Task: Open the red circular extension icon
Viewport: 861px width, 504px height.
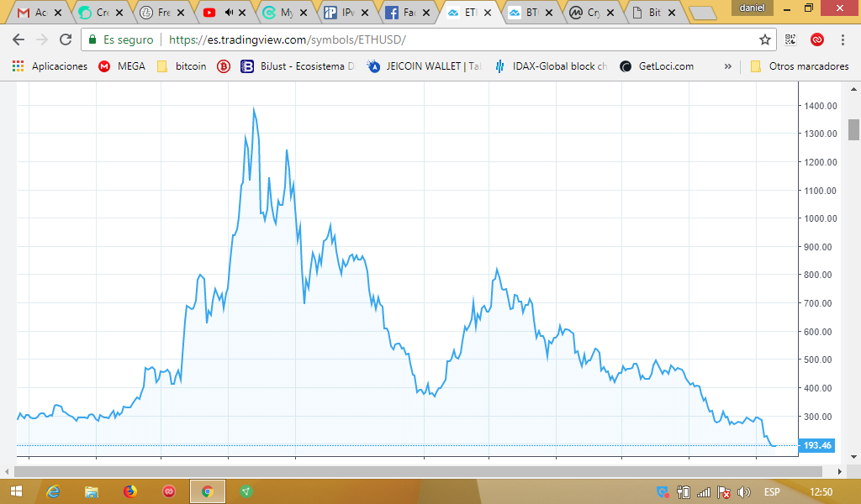Action: pyautogui.click(x=817, y=39)
